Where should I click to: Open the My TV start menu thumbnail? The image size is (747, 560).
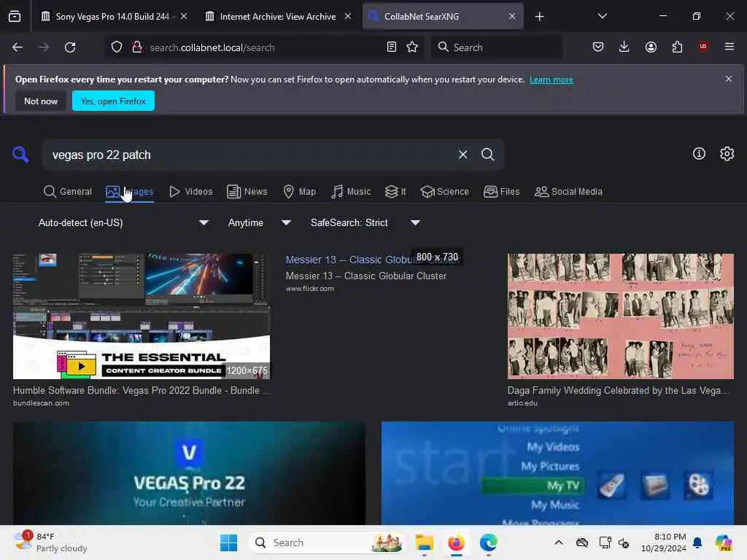pyautogui.click(x=557, y=473)
